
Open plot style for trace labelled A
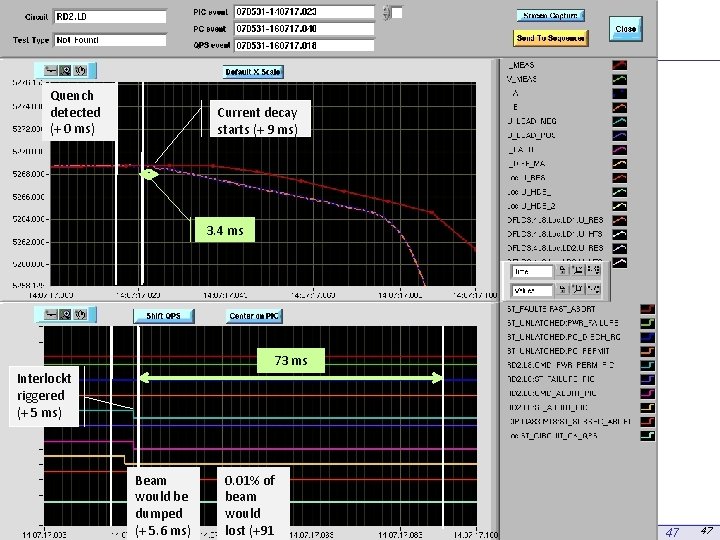click(x=619, y=93)
